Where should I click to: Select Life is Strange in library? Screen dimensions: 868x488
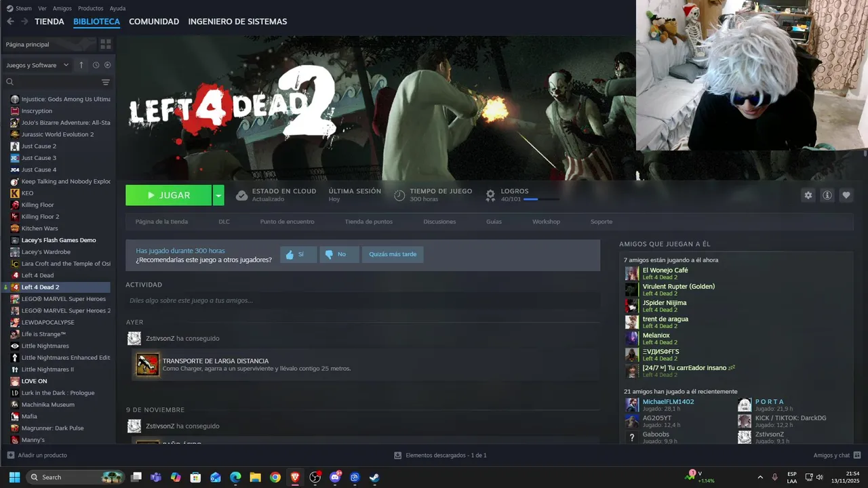[43, 334]
